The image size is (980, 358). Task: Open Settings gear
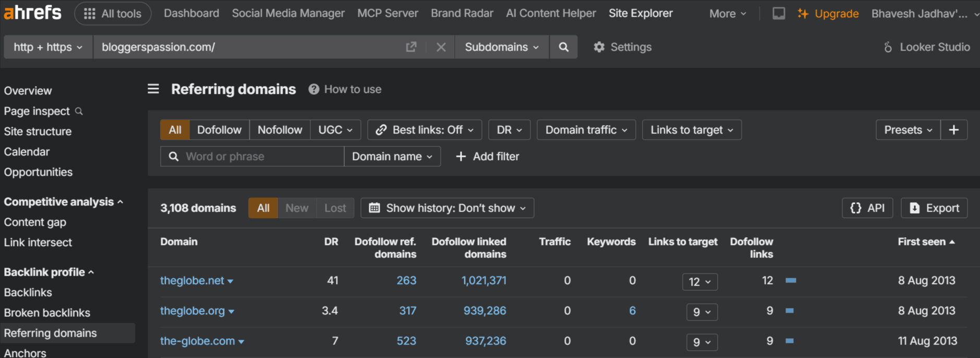(623, 47)
